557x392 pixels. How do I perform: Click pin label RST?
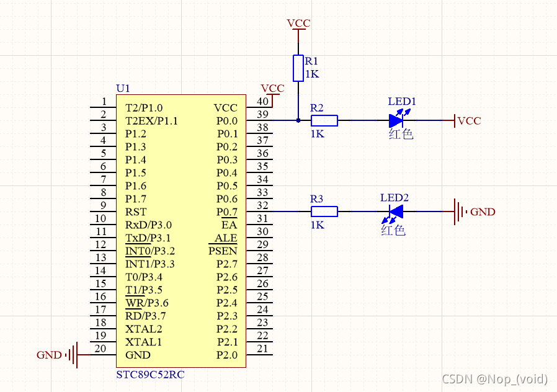pos(136,212)
